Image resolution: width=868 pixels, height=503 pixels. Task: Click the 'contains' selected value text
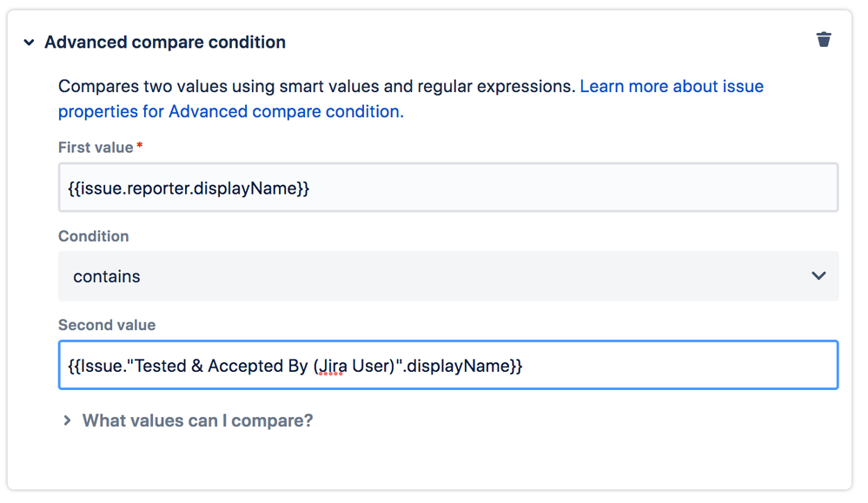[x=107, y=276]
